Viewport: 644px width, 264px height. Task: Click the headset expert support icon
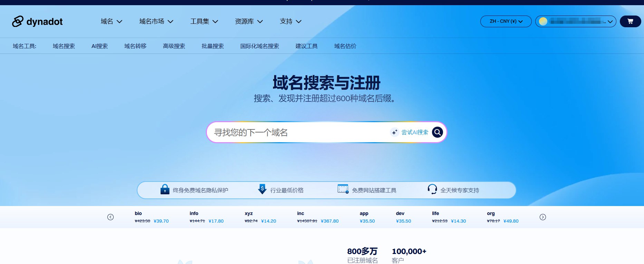click(x=432, y=189)
